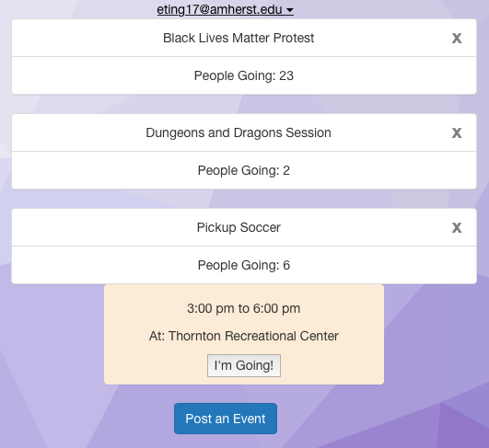The width and height of the screenshot is (489, 448).
Task: Expand the Black Lives Matter Protest title
Action: point(239,38)
